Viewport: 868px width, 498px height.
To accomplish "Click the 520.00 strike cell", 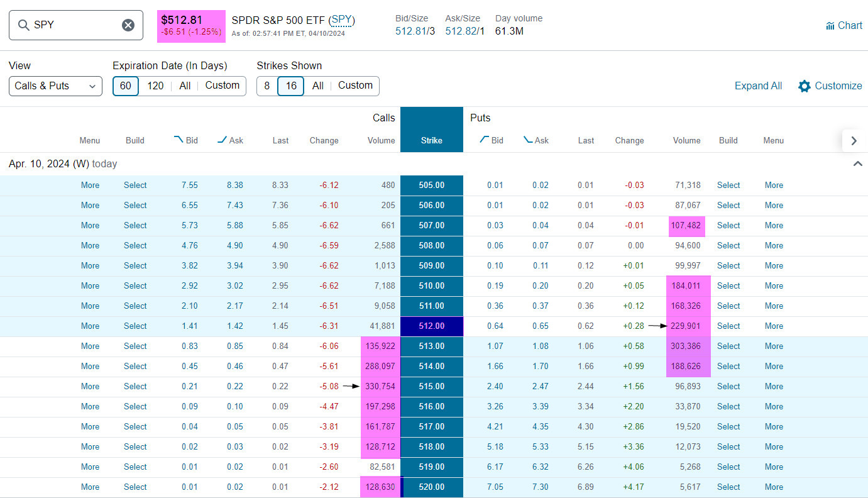I will pos(432,487).
